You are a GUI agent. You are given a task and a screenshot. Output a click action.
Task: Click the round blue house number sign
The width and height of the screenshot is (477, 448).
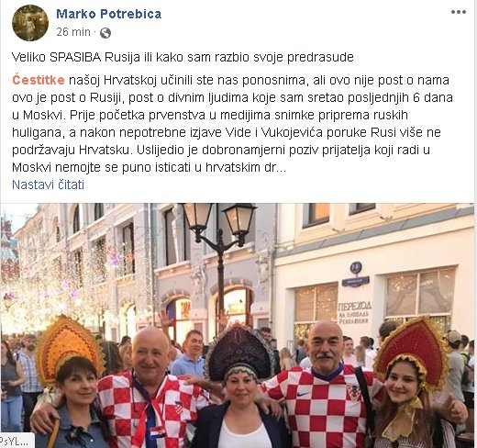click(x=356, y=267)
